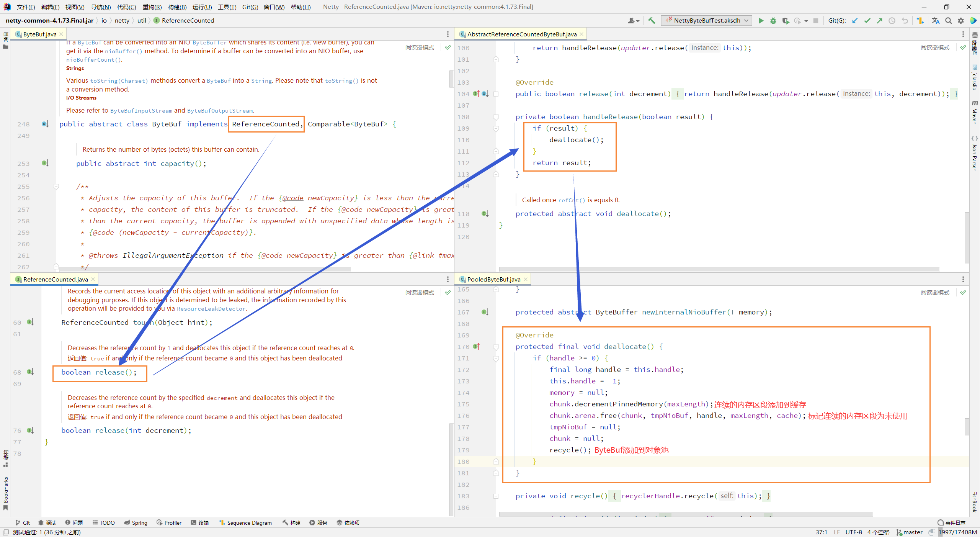Click gutter icon at line 118 deallocate

pos(485,214)
